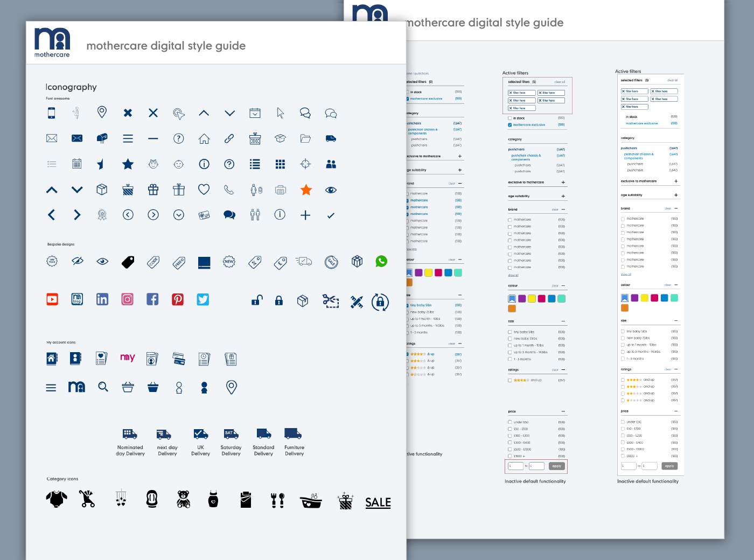Tick '1 - 3 months' checkbox in middle panel
Viewport: 754px width, 560px height.
pyautogui.click(x=510, y=359)
